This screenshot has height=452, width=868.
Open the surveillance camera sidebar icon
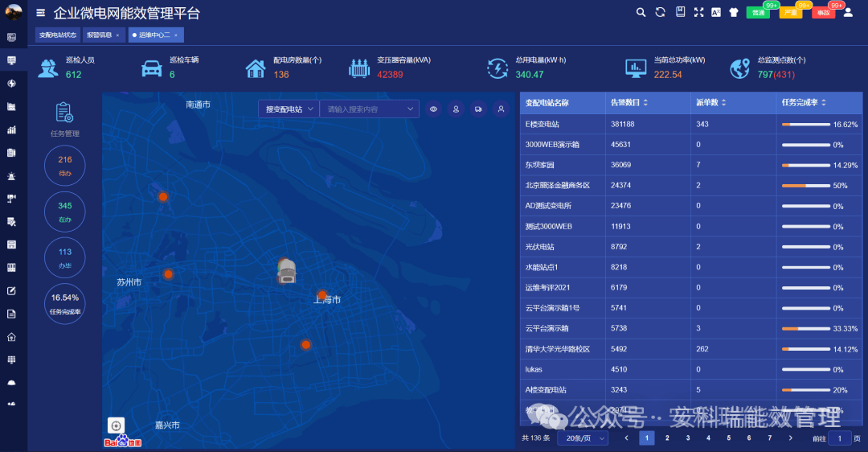click(x=11, y=199)
